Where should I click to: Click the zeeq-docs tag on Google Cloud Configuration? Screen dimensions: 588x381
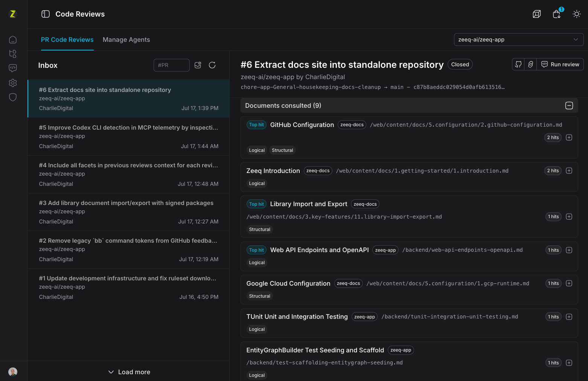(x=348, y=283)
